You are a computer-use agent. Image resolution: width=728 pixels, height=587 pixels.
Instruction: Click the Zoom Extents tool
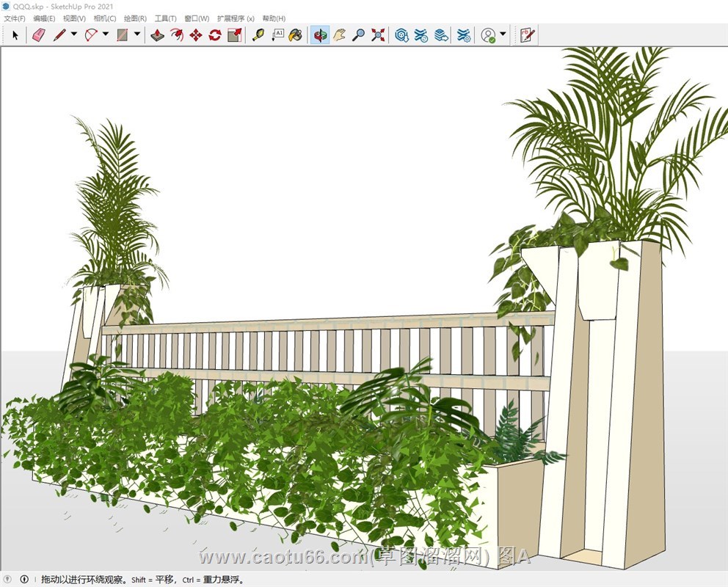point(378,34)
